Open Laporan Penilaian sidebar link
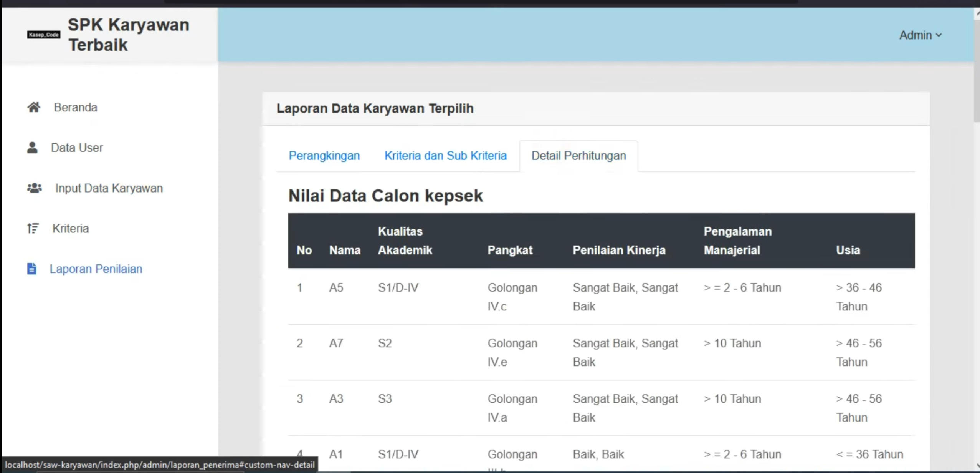980x473 pixels. point(96,269)
